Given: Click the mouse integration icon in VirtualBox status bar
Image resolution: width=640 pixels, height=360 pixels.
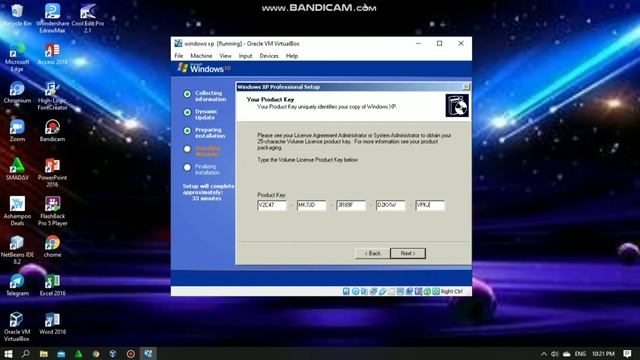Looking at the screenshot, I should [x=427, y=291].
